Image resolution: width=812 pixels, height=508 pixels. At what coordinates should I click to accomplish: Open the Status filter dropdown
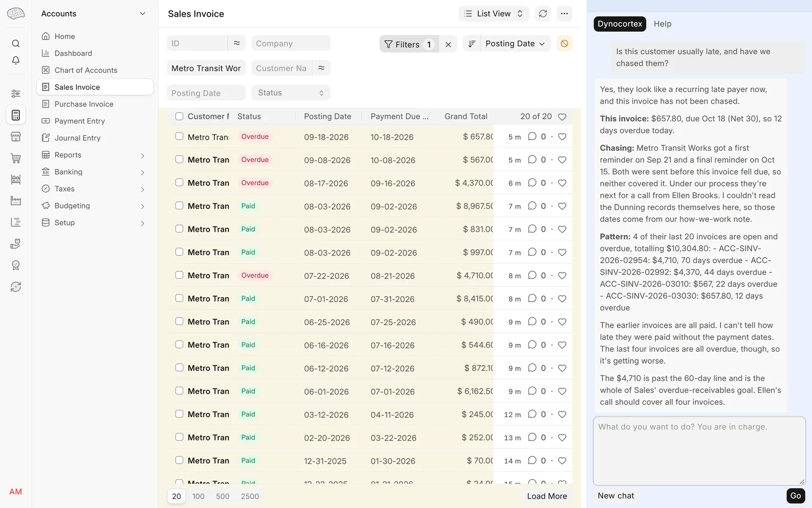tap(291, 92)
